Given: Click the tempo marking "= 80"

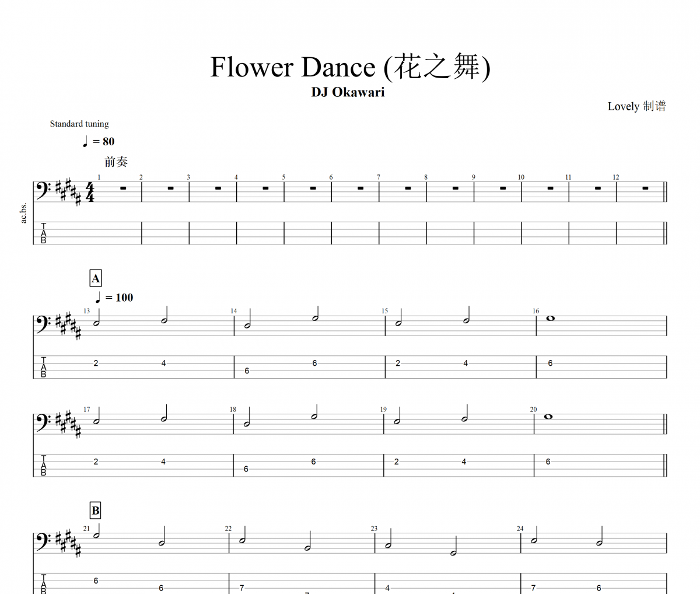Looking at the screenshot, I should pos(98,141).
